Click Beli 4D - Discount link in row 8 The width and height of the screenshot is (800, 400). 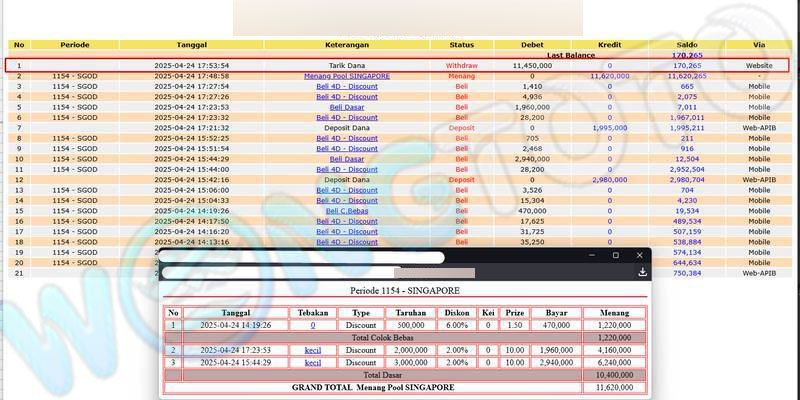pos(347,138)
